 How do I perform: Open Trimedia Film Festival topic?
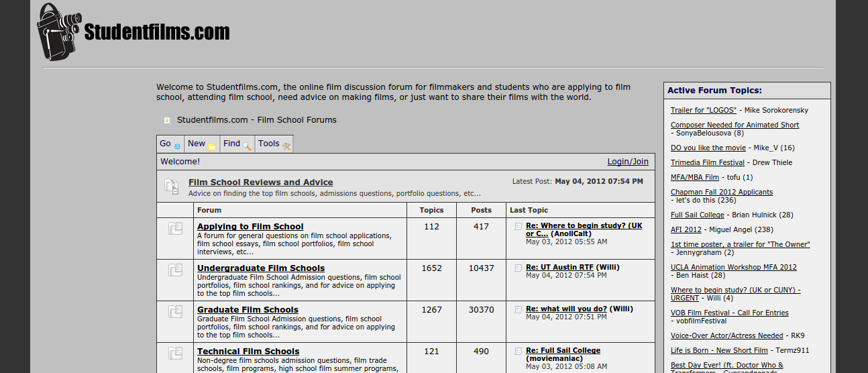708,162
